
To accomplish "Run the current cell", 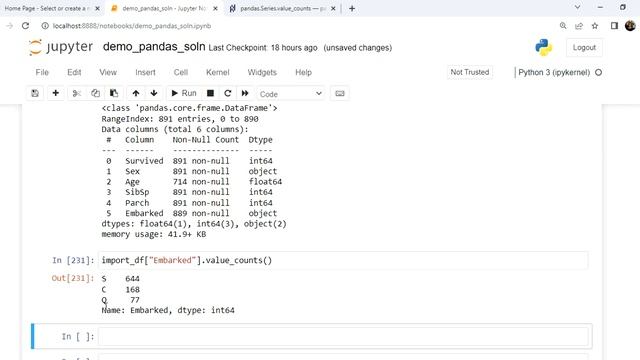I will pos(184,93).
